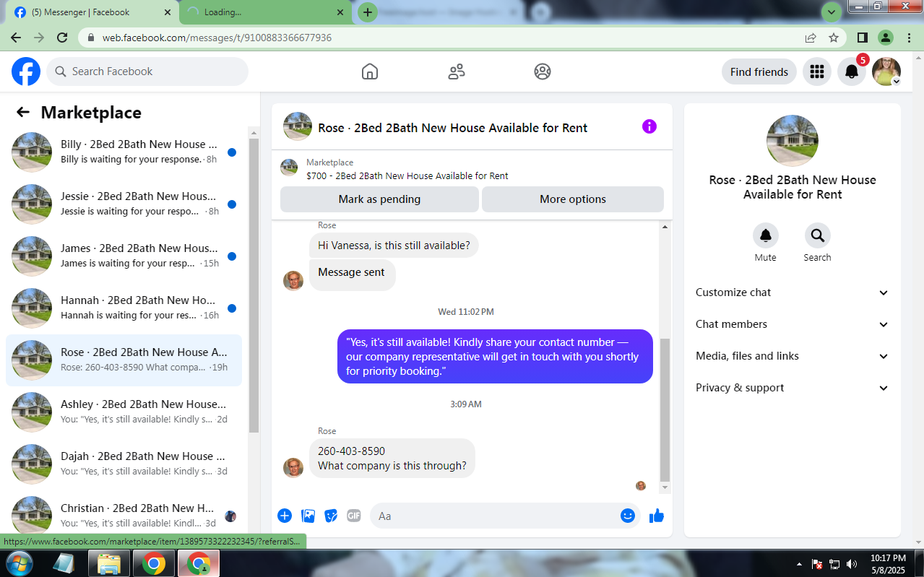
Task: Attach a photo using the image icon
Action: (x=308, y=516)
